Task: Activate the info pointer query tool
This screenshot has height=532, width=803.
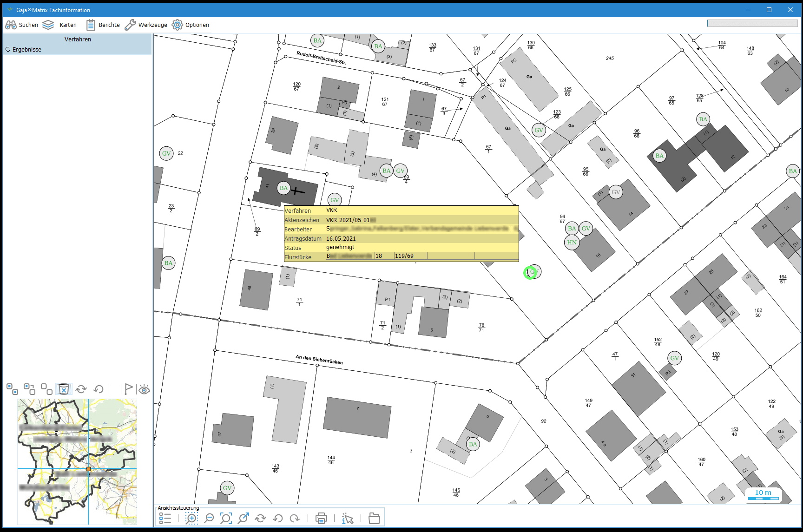Action: tap(348, 518)
